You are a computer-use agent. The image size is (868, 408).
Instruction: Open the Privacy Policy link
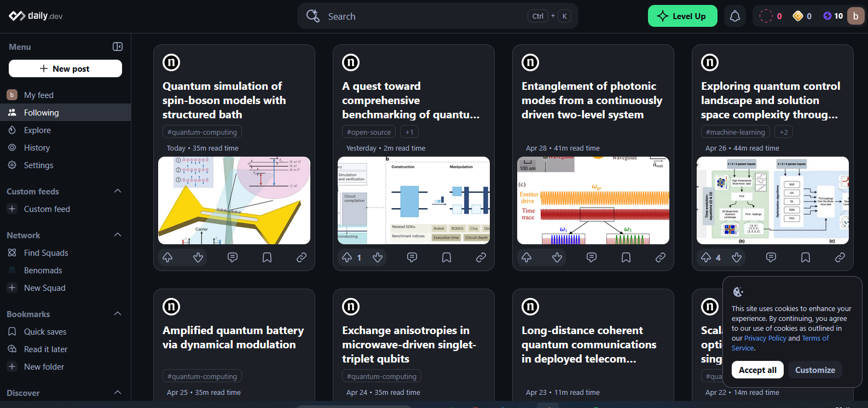[765, 338]
